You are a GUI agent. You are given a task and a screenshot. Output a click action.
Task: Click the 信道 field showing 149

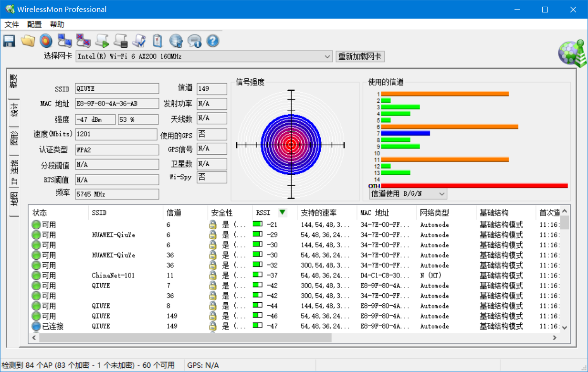pos(212,89)
